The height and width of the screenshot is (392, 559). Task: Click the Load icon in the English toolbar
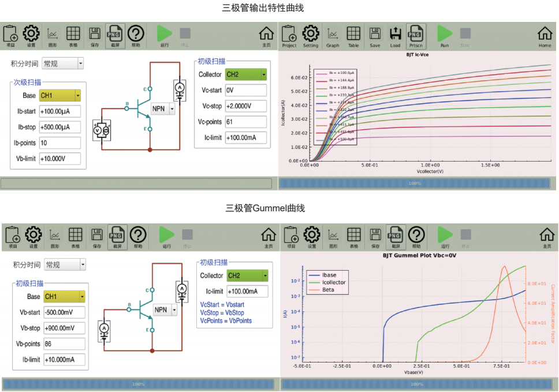[395, 36]
